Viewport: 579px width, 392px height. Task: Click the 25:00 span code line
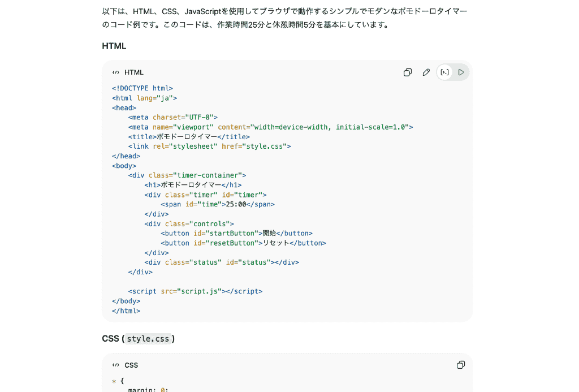coord(217,204)
